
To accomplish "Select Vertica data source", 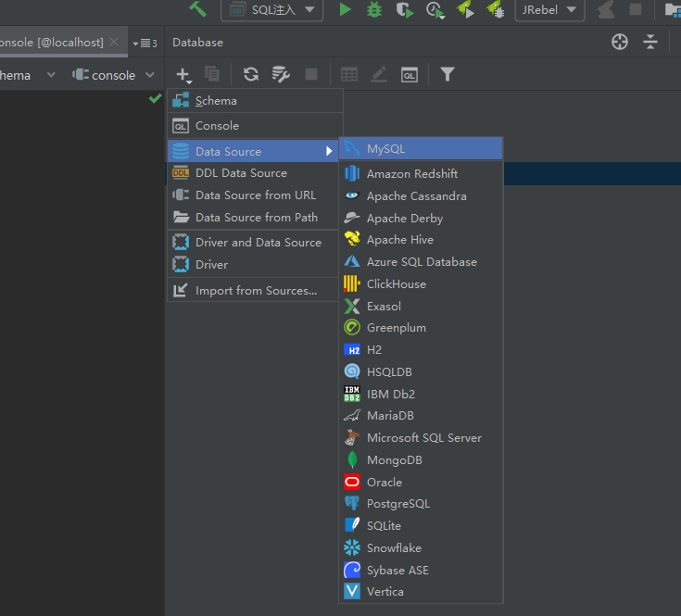I will (421, 592).
